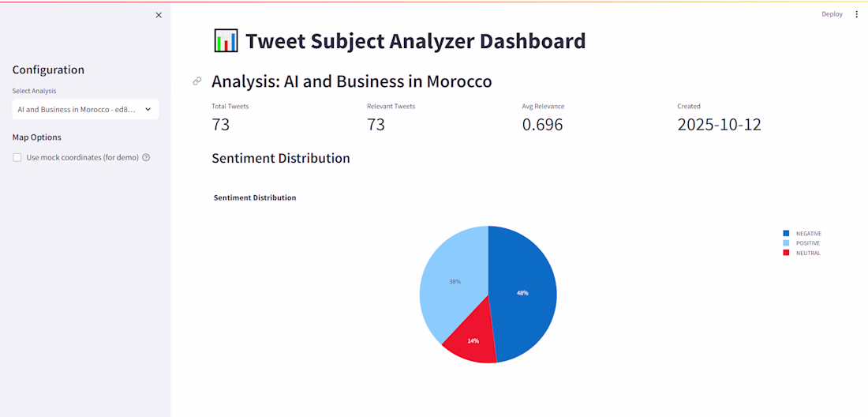Click the anchor link icon beside Analysis heading
The width and height of the screenshot is (868, 417).
[x=197, y=81]
